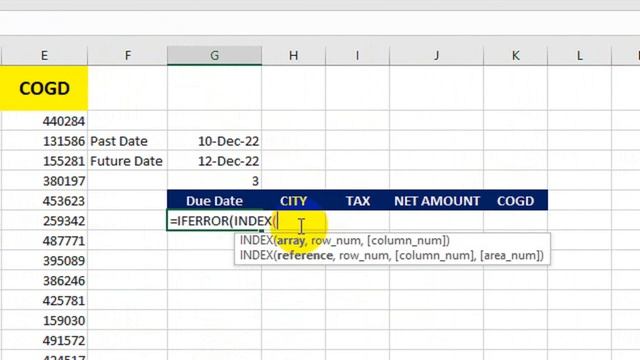The height and width of the screenshot is (360, 640).
Task: Select cell containing 453623
Action: click(44, 201)
